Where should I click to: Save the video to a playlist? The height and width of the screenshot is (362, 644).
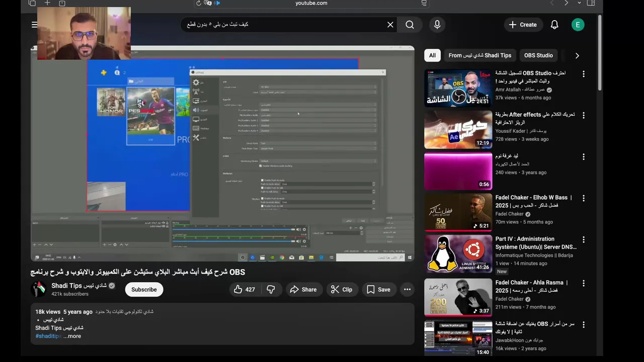[378, 290]
